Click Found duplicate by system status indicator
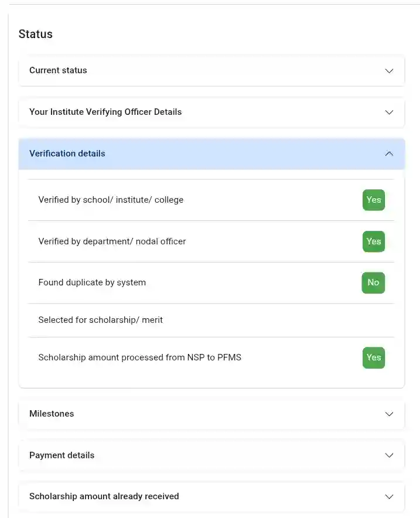420x518 pixels. [373, 282]
